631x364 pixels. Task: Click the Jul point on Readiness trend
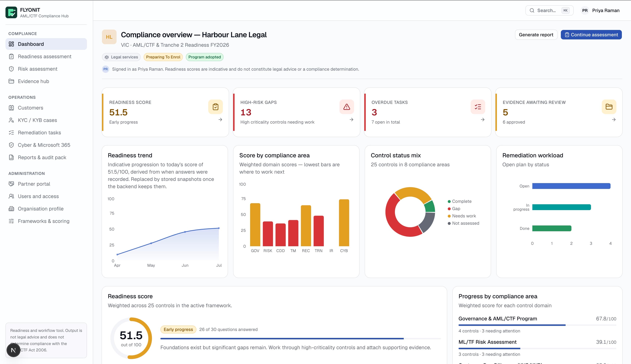pyautogui.click(x=219, y=228)
